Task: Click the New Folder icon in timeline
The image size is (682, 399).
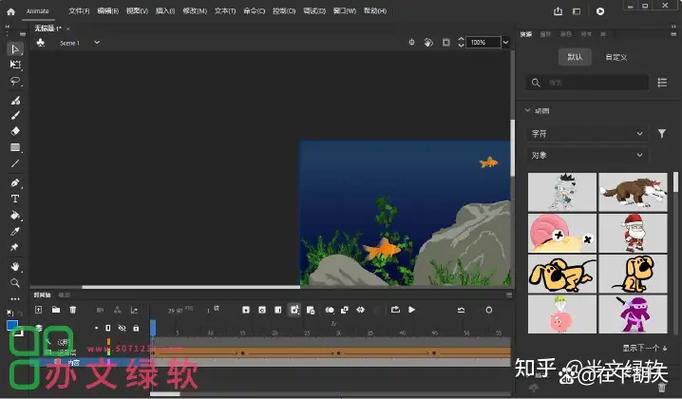Action: point(56,310)
